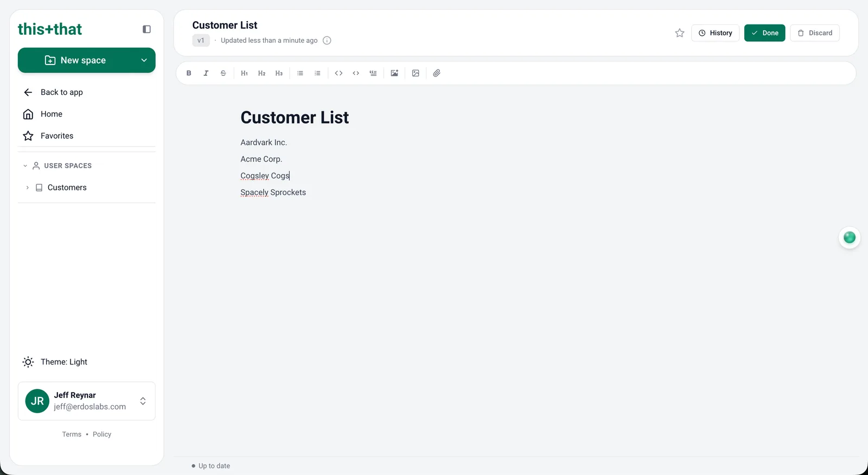Apply Heading 1 style
Screen dimensions: 868x475
(x=244, y=73)
